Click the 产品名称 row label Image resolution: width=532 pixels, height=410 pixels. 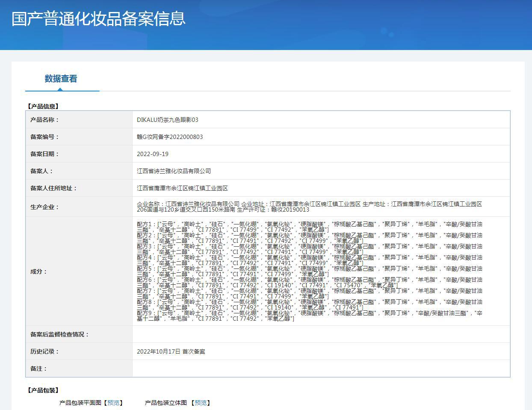(x=44, y=120)
